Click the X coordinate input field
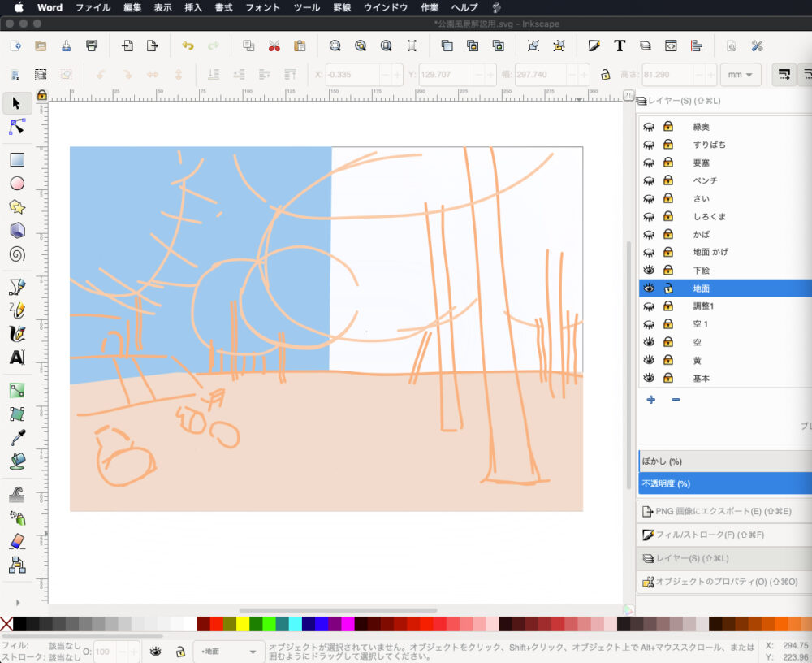812x663 pixels. pos(352,75)
